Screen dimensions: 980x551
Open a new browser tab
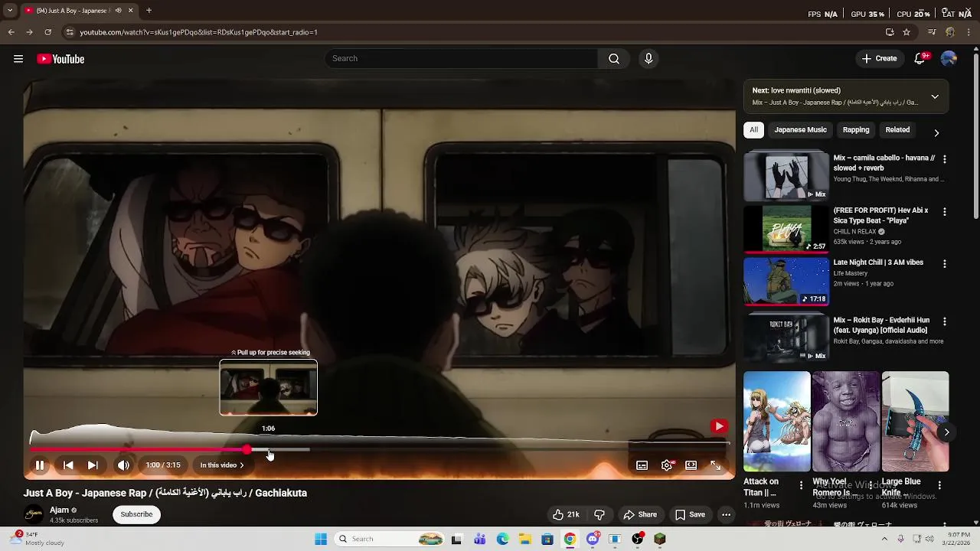[x=149, y=11]
